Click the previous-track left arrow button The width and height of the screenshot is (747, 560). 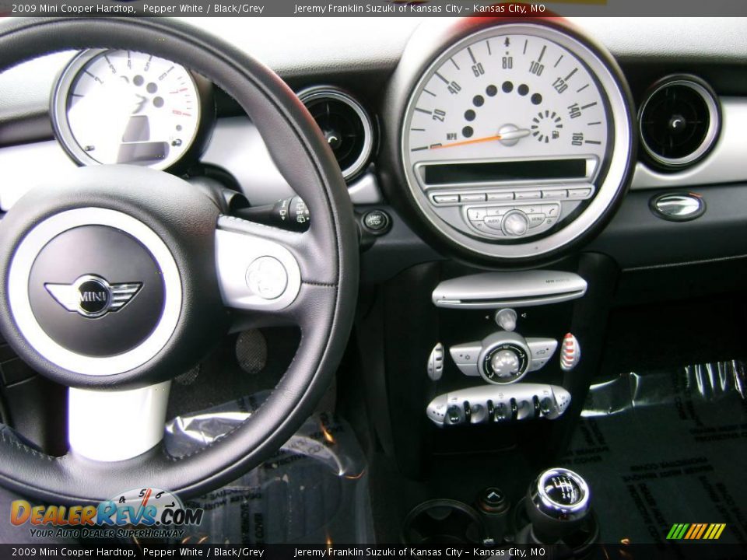[x=497, y=212]
